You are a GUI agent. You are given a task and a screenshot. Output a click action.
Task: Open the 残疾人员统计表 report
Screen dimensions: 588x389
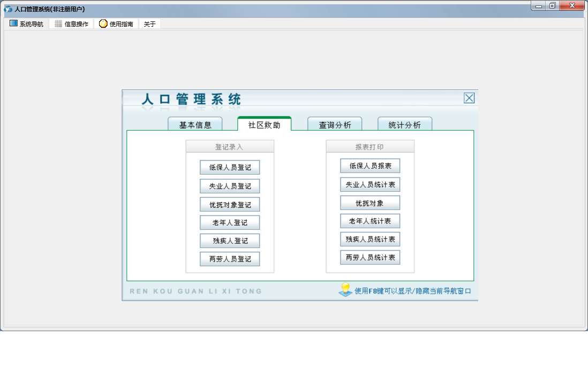click(x=370, y=240)
